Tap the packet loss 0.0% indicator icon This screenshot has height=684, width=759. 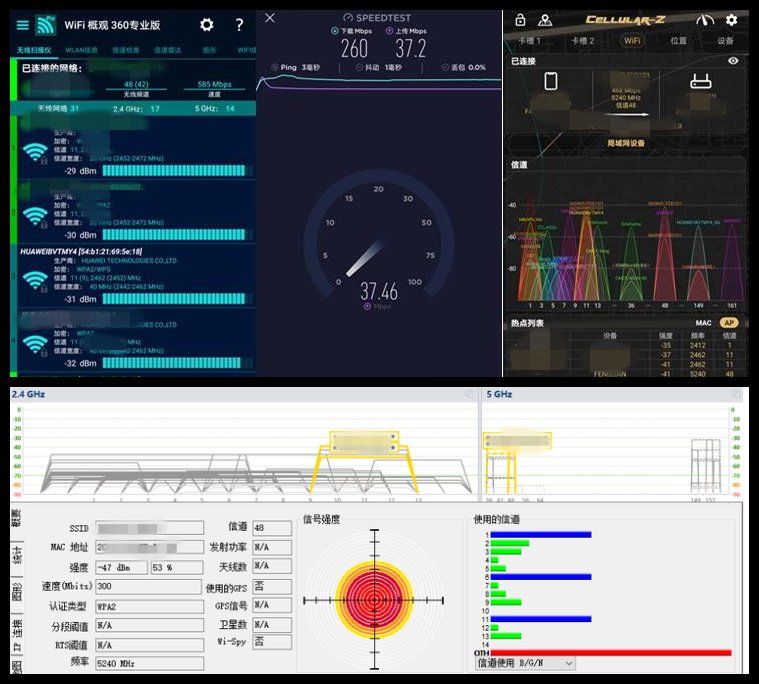[445, 67]
